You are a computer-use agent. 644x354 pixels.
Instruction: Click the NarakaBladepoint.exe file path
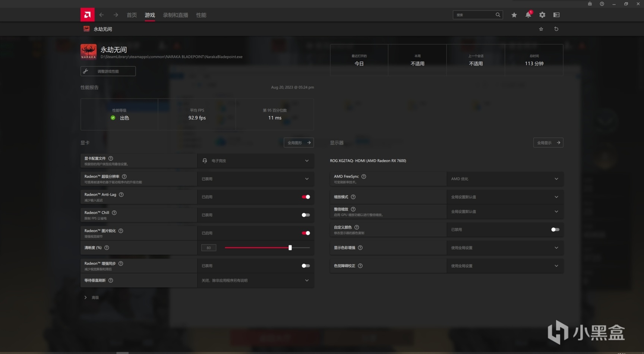coord(171,57)
